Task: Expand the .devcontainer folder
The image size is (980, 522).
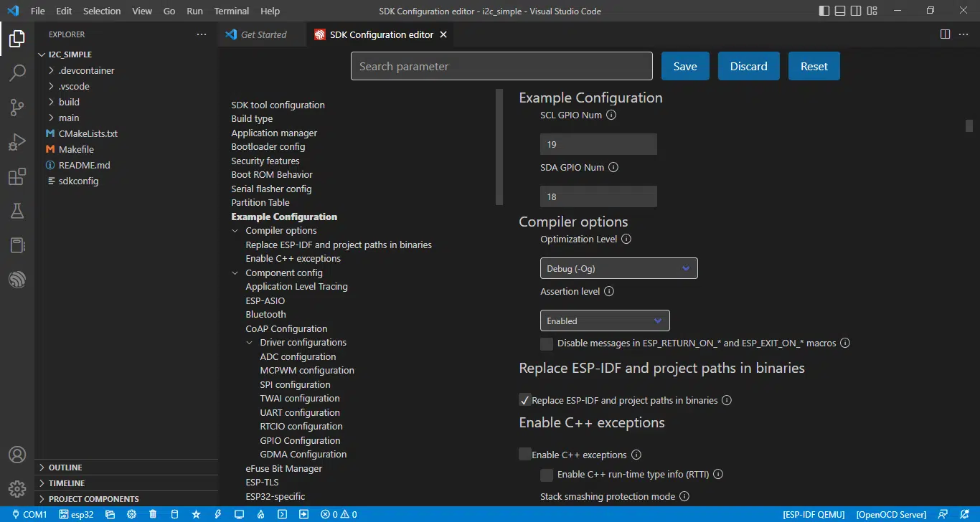Action: [x=87, y=70]
